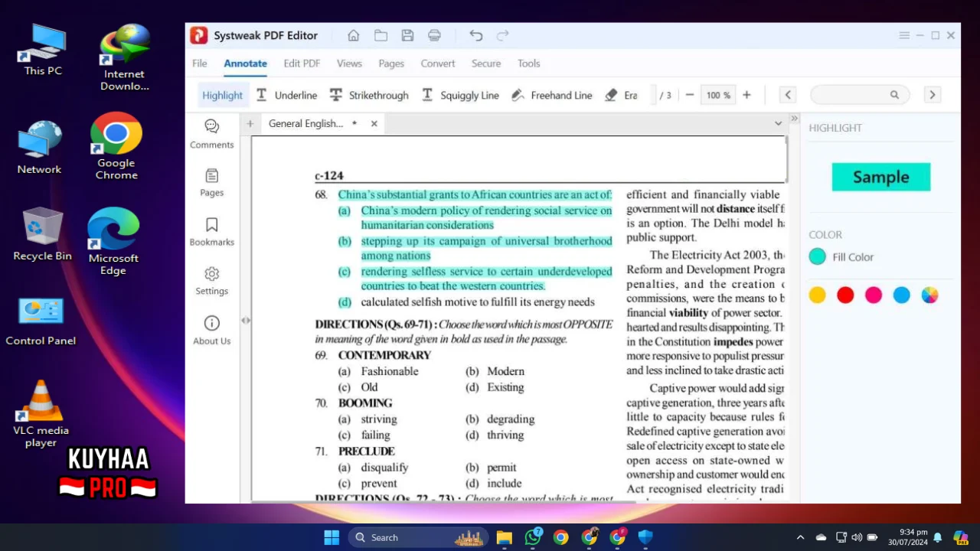Open the custom color wheel picker

(929, 295)
